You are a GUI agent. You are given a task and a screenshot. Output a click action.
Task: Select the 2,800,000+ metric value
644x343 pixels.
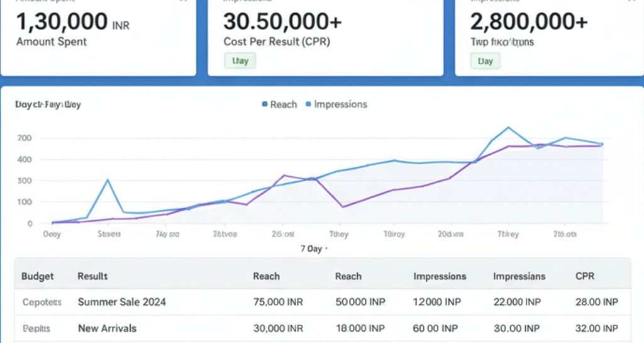click(528, 21)
